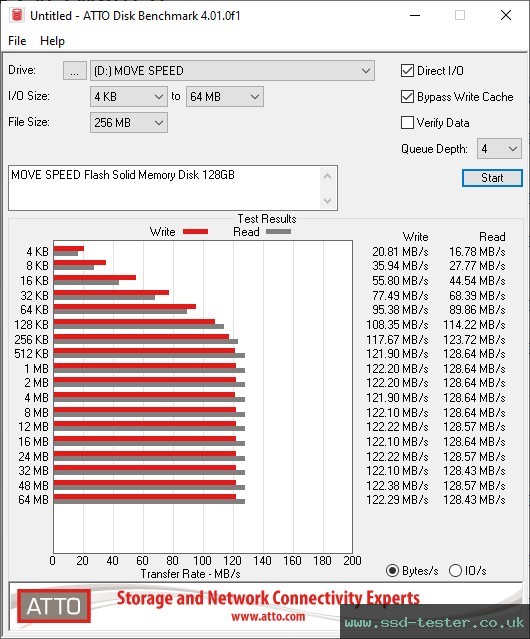This screenshot has width=530, height=639.
Task: Click the Write column header in results
Action: pos(416,237)
